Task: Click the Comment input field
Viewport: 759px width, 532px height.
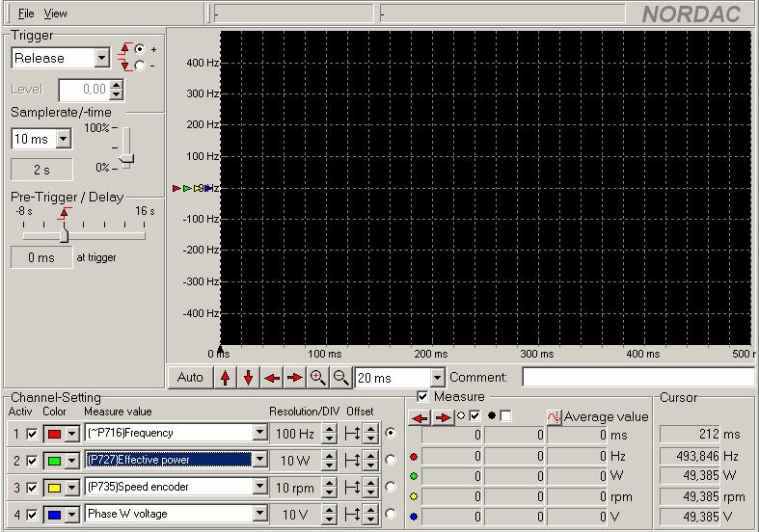Action: coord(638,377)
